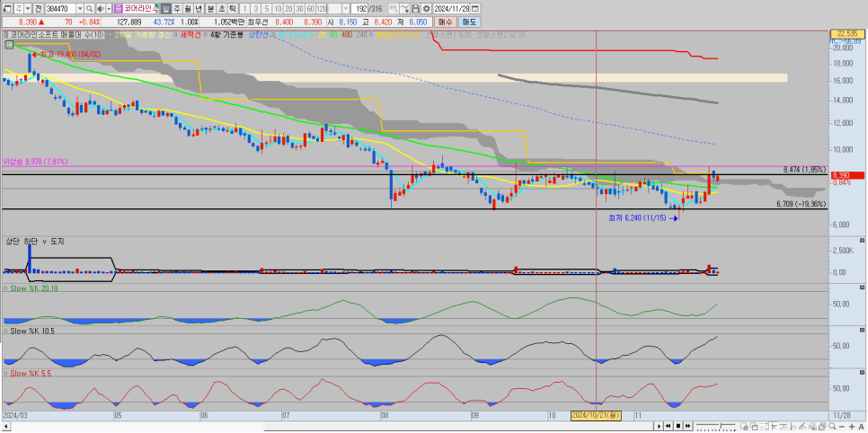Click the speaker sound icon in toolbar
The width and height of the screenshot is (868, 433).
point(101,9)
